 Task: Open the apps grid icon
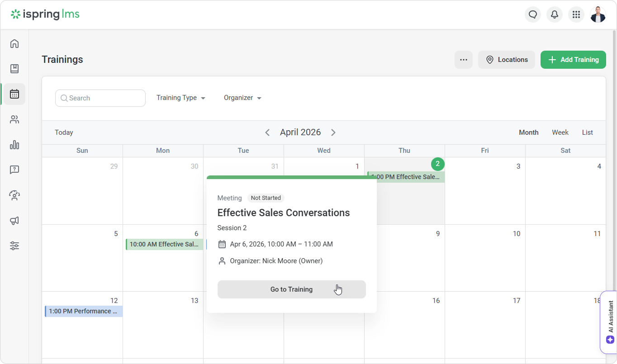[x=576, y=14]
